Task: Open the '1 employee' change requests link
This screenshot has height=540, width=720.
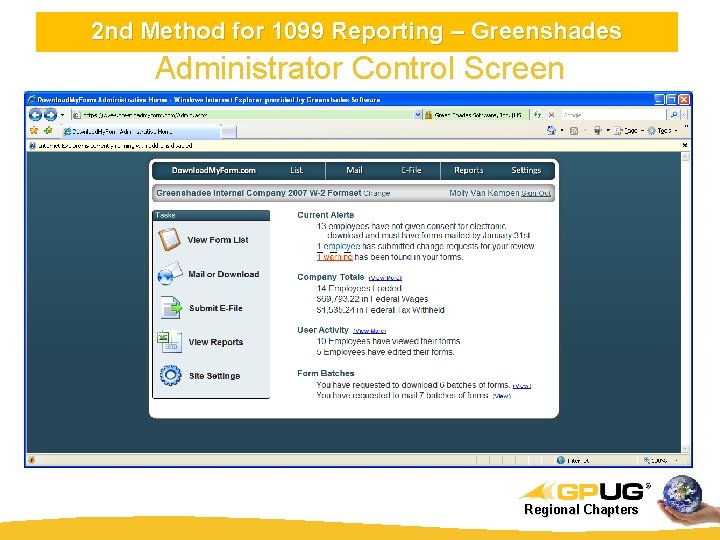Action: click(x=338, y=246)
